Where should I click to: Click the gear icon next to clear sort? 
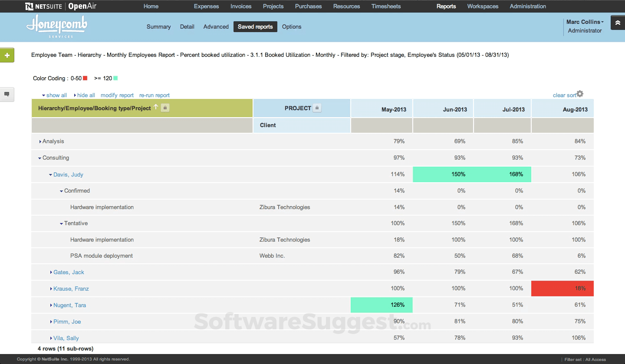tap(580, 94)
